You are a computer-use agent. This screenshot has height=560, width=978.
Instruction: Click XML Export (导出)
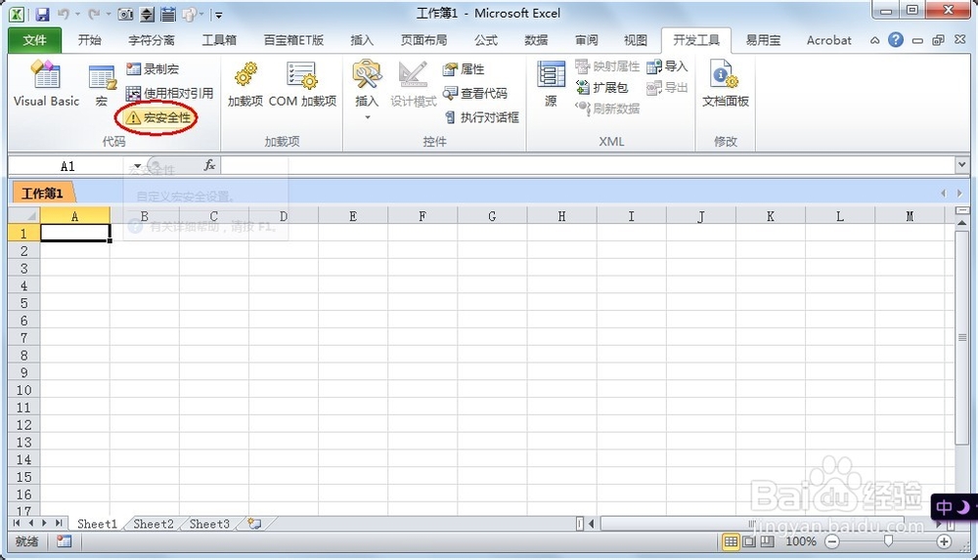pos(667,87)
